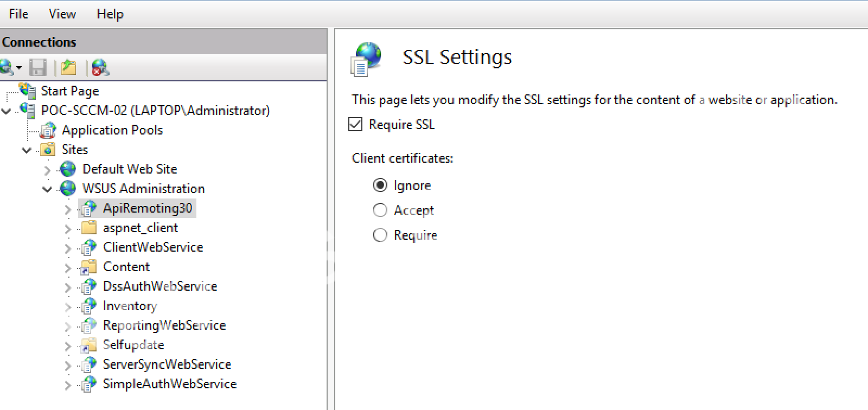Screen dimensions: 868x410
Task: Click the Up folder toolbar icon
Action: (68, 68)
